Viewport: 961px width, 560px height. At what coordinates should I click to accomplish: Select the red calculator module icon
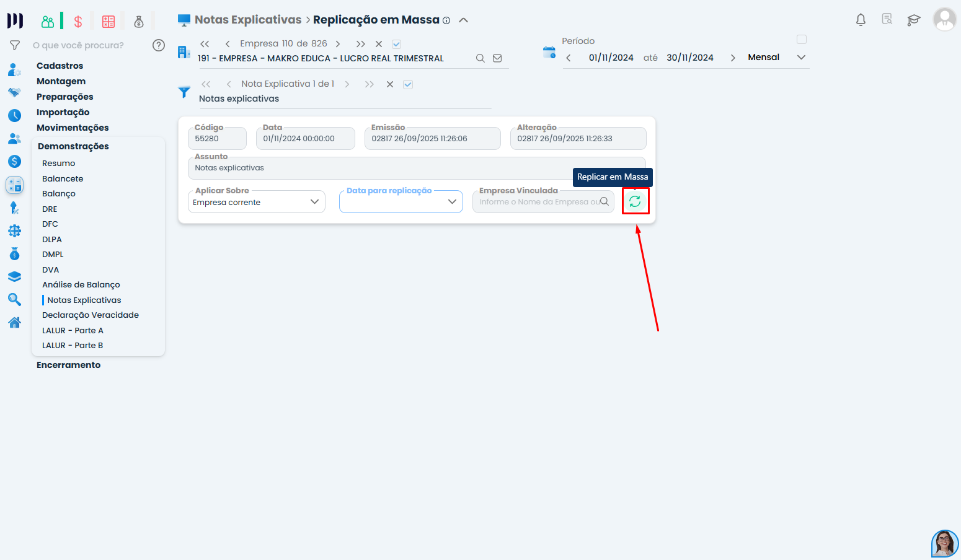pyautogui.click(x=108, y=22)
